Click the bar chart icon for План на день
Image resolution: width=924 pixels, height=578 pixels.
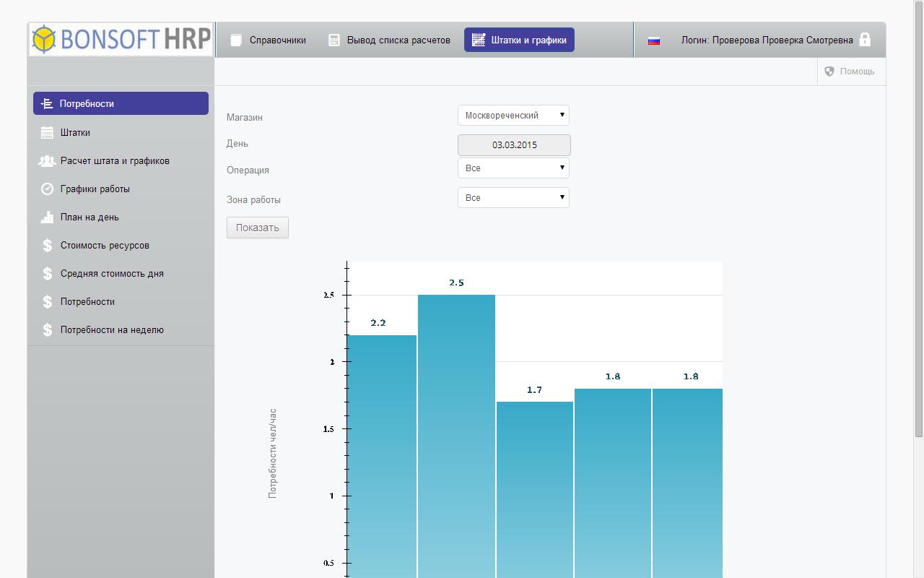(47, 217)
